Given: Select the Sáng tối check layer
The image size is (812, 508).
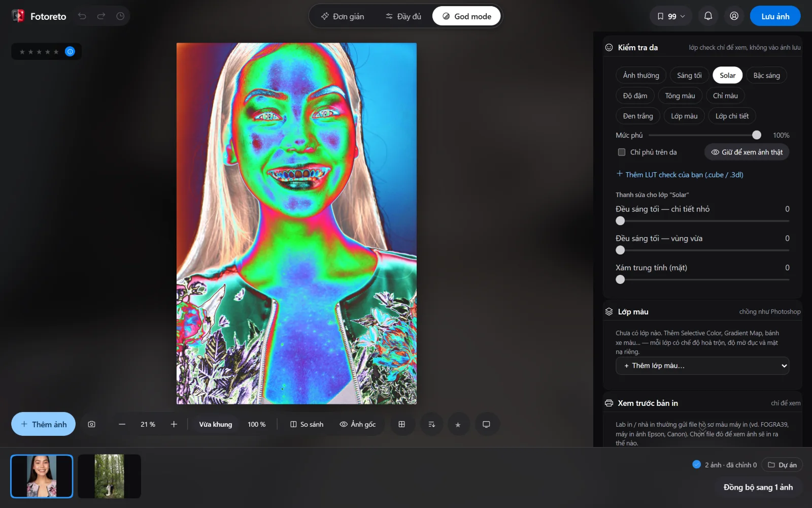Looking at the screenshot, I should click(x=689, y=75).
